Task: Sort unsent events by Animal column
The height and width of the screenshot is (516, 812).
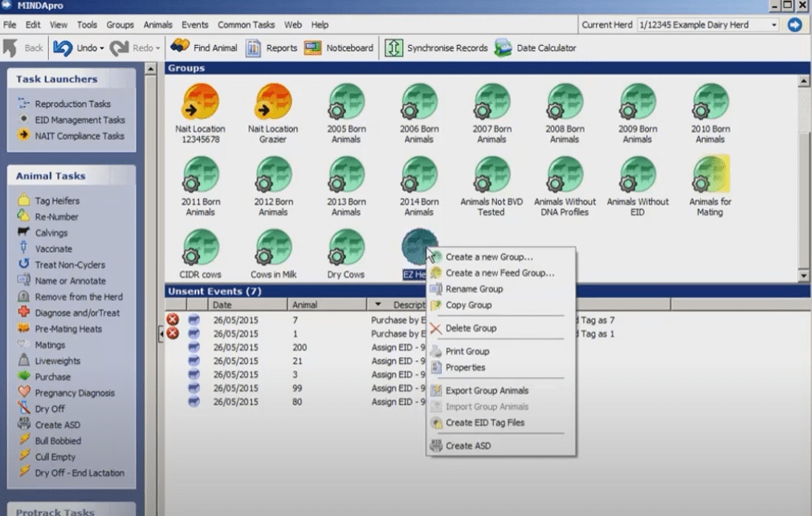Action: coord(327,305)
